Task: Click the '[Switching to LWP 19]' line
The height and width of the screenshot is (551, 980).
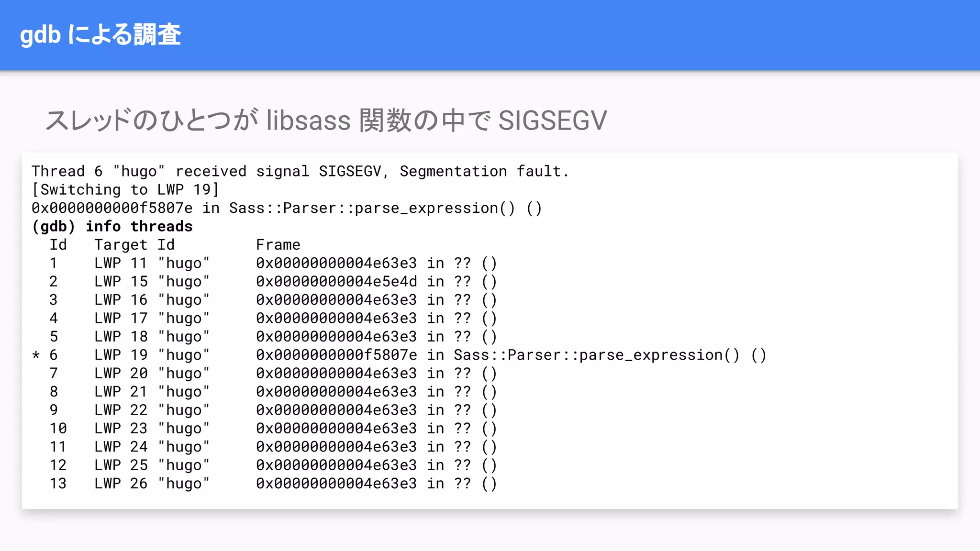Action: (125, 189)
